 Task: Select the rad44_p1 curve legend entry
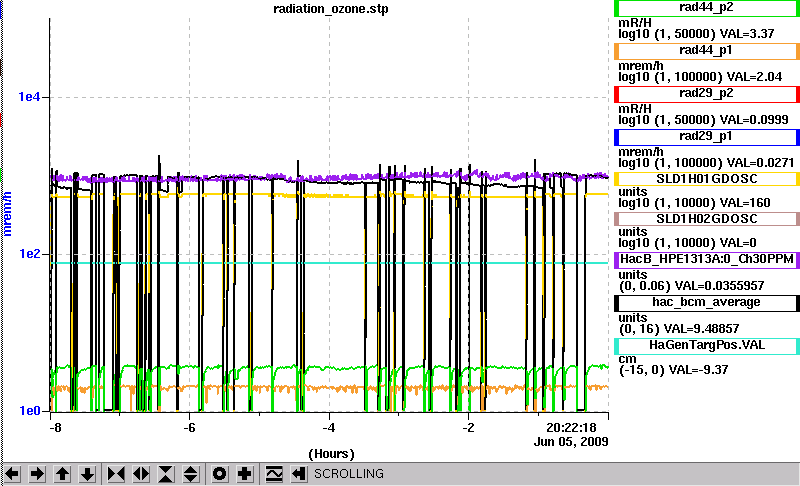tap(706, 50)
